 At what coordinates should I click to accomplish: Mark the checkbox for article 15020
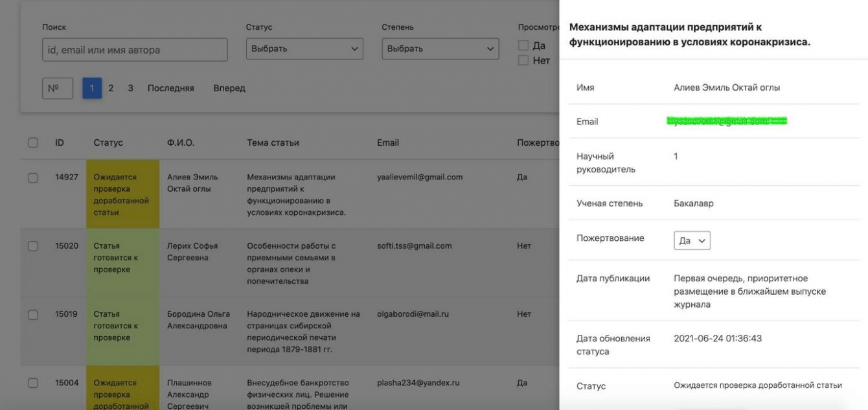[x=33, y=246]
